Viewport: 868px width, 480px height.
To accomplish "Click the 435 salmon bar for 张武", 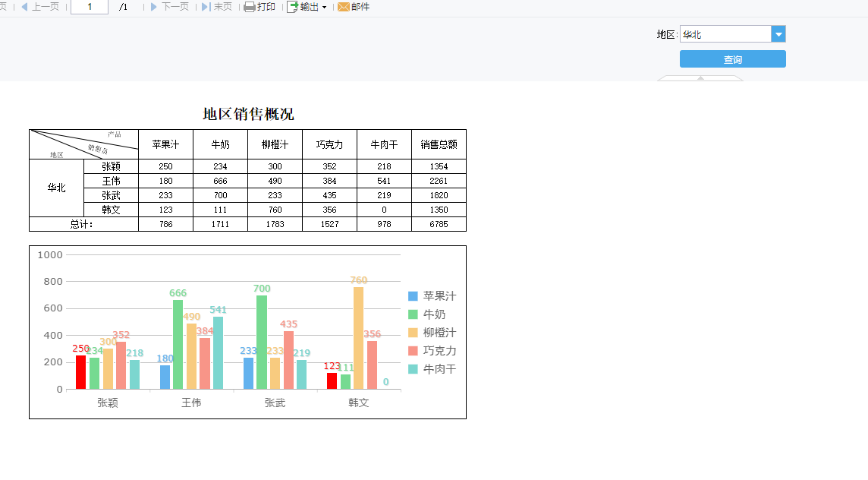I will [289, 360].
